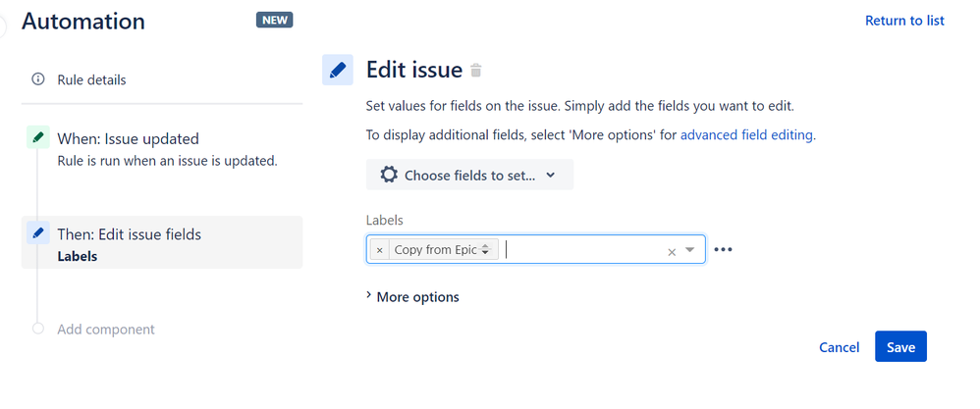Open the advanced field editing link
980x409 pixels.
pos(746,135)
